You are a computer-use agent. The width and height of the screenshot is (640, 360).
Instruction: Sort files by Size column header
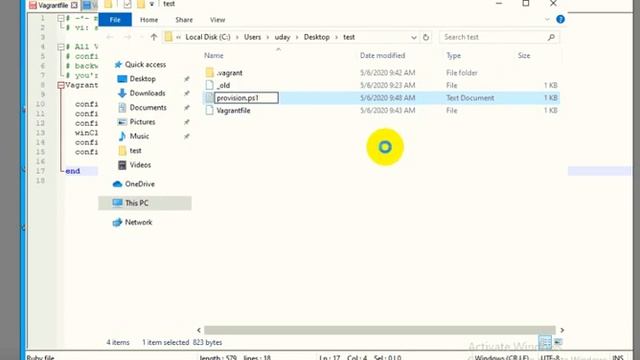524,56
